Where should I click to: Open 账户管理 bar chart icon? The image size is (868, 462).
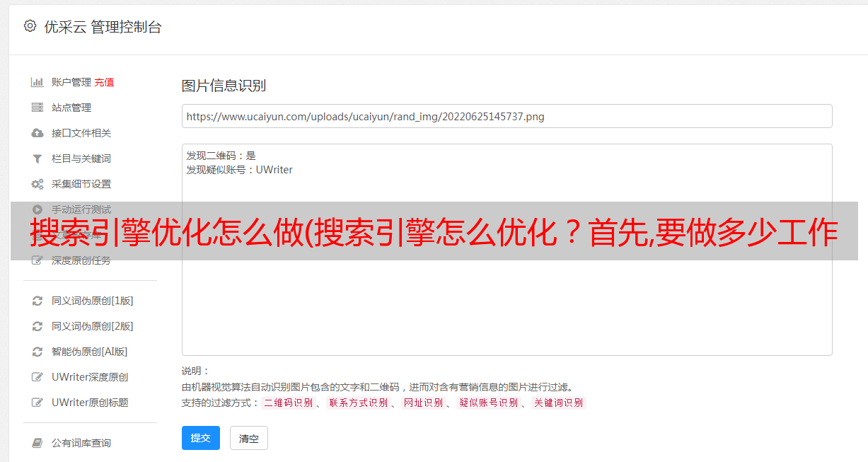tap(37, 82)
